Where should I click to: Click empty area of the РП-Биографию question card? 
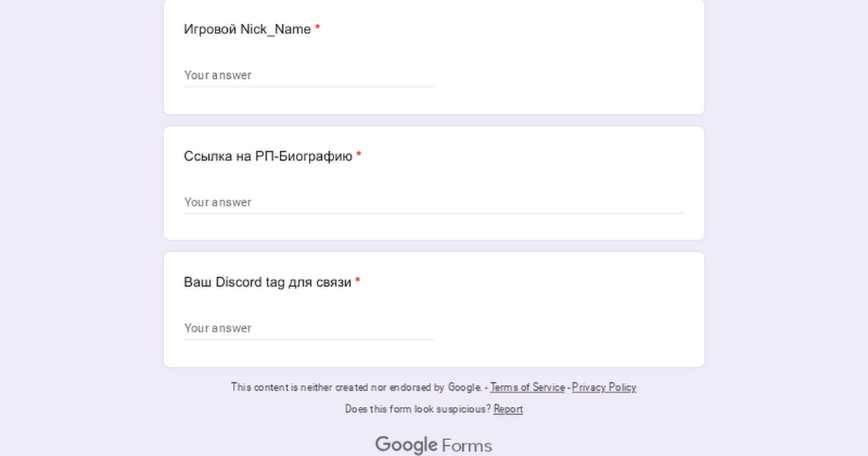pyautogui.click(x=564, y=163)
